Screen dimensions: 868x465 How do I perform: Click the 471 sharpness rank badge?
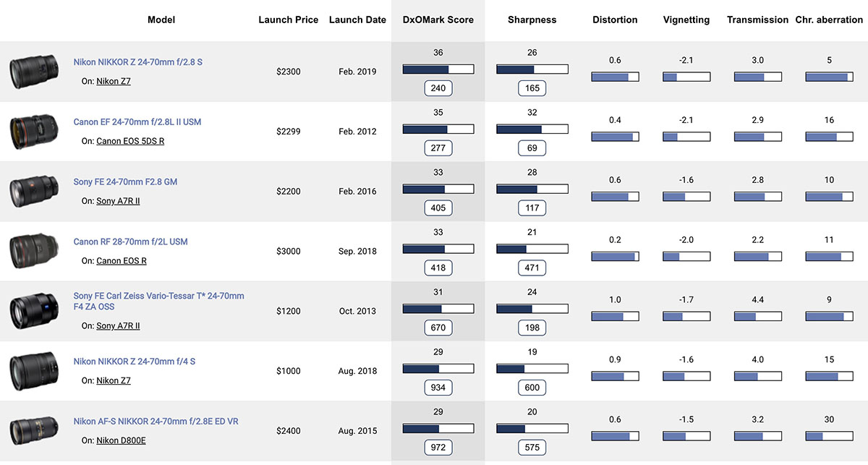532,268
